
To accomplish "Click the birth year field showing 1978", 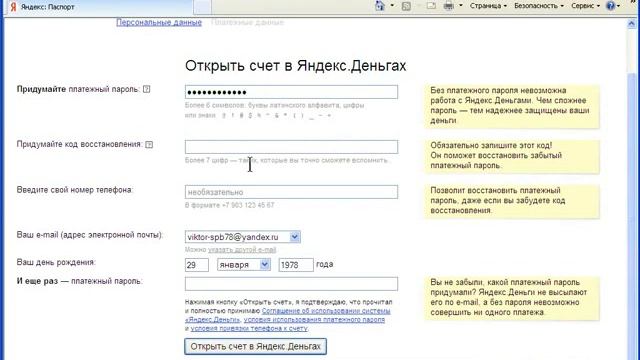I will click(296, 265).
